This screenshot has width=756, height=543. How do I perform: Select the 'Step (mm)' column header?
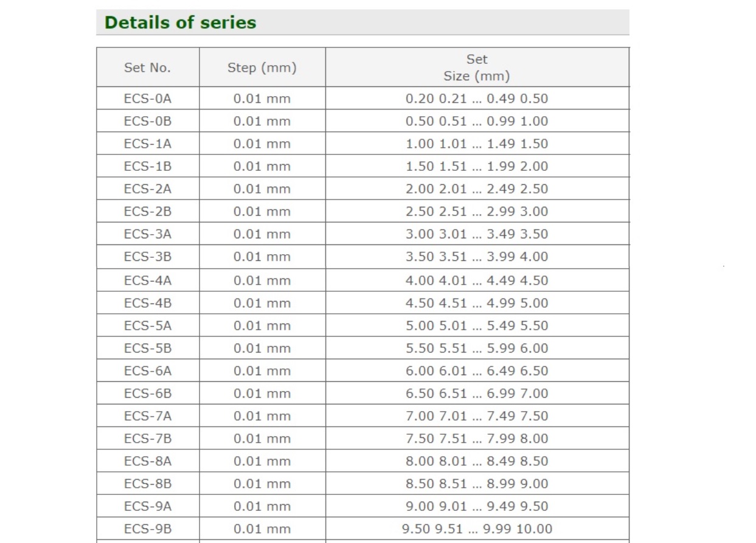(x=262, y=67)
